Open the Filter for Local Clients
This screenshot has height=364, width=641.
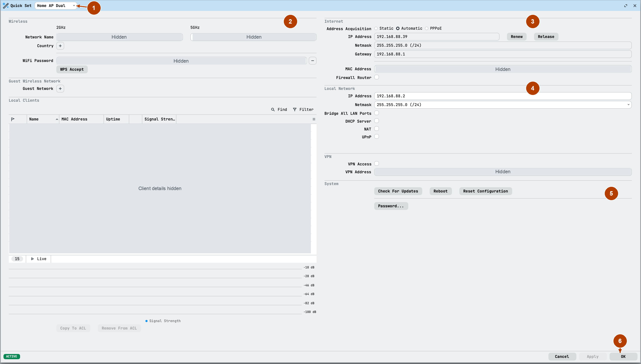[303, 110]
